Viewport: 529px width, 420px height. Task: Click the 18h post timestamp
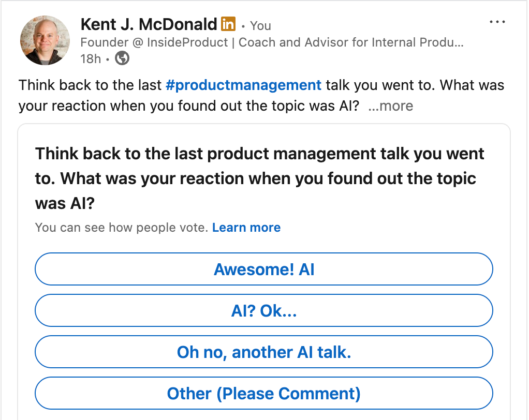coord(91,59)
